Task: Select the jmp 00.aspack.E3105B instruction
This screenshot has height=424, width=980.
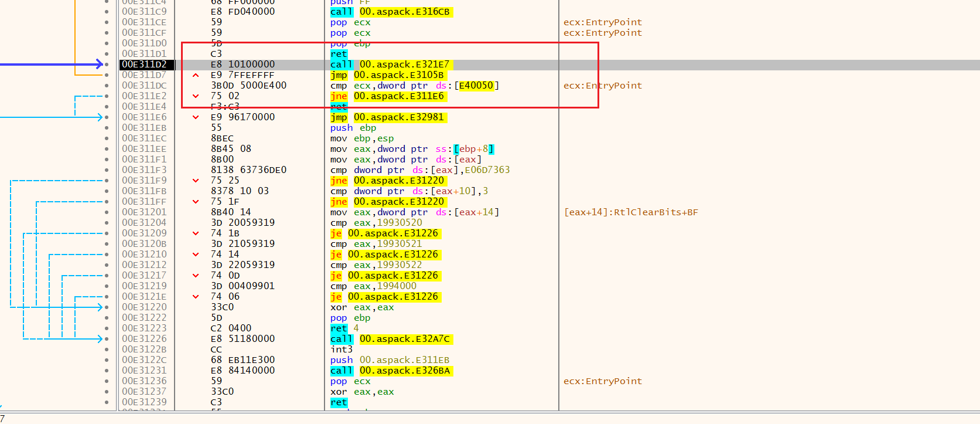Action: [387, 75]
